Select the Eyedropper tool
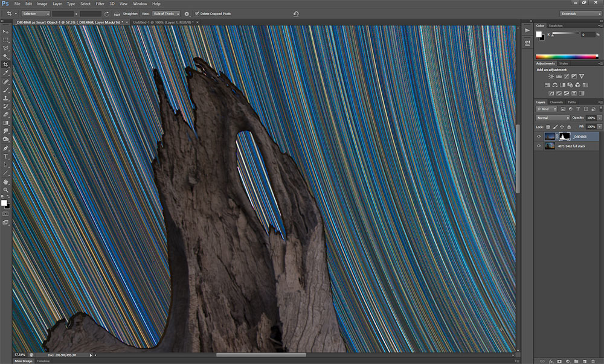604x364 pixels. [5, 73]
